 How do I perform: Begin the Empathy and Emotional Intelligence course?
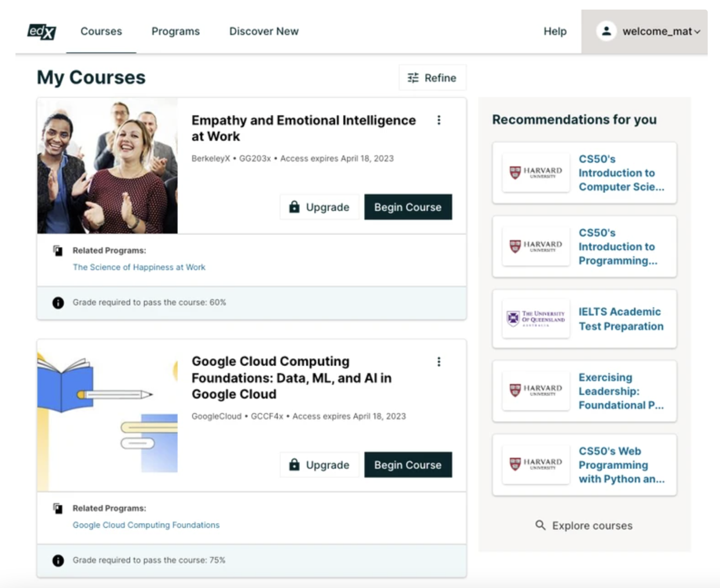tap(408, 207)
